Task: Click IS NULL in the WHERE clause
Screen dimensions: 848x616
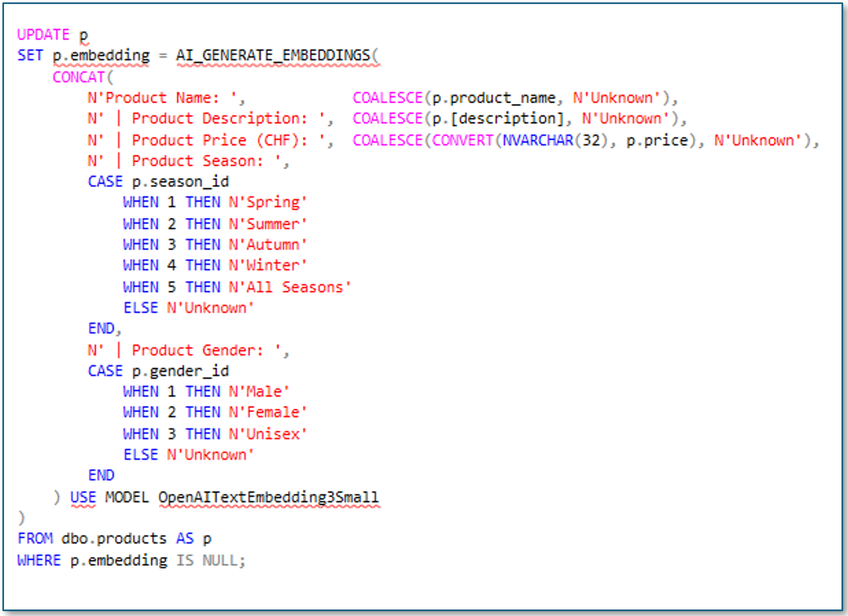Action: pos(209,559)
